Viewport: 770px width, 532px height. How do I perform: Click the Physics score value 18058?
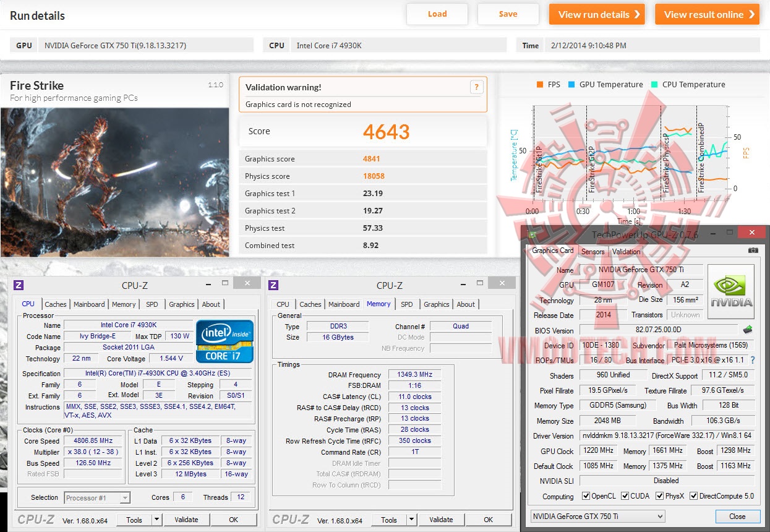click(374, 176)
